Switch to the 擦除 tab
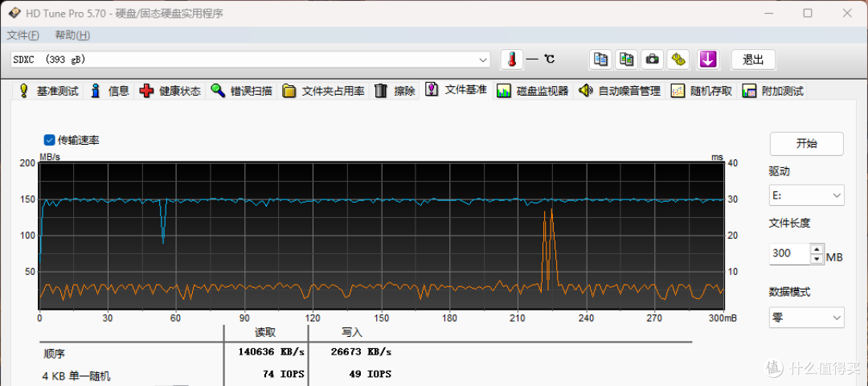This screenshot has height=386, width=868. coord(395,91)
